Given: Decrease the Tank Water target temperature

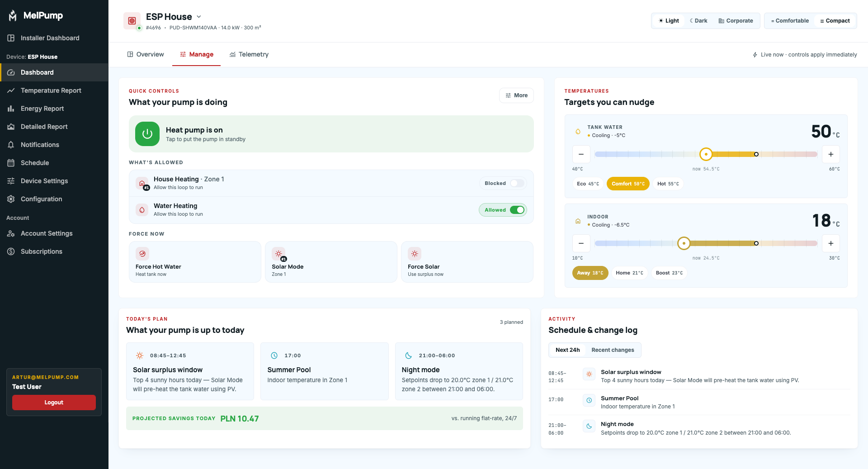Looking at the screenshot, I should [581, 154].
